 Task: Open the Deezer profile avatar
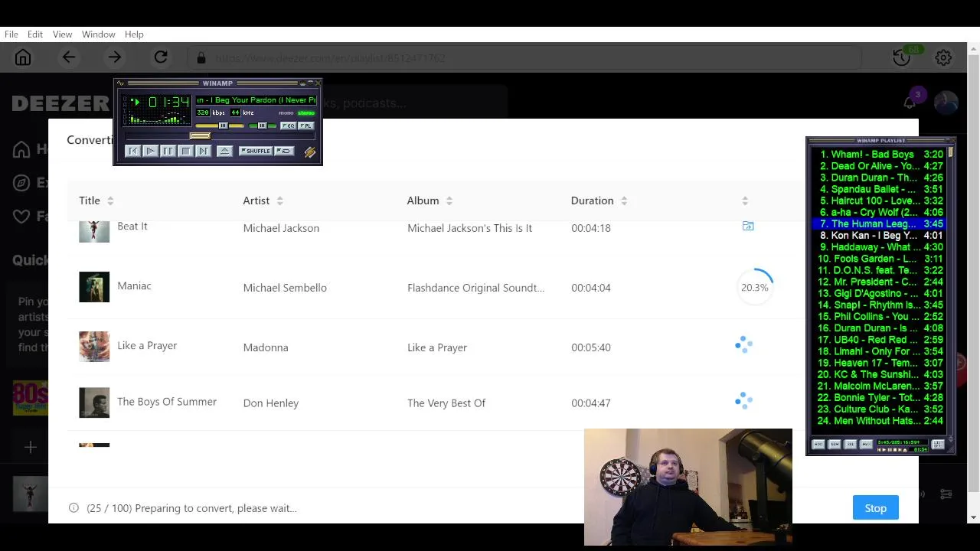click(x=946, y=103)
